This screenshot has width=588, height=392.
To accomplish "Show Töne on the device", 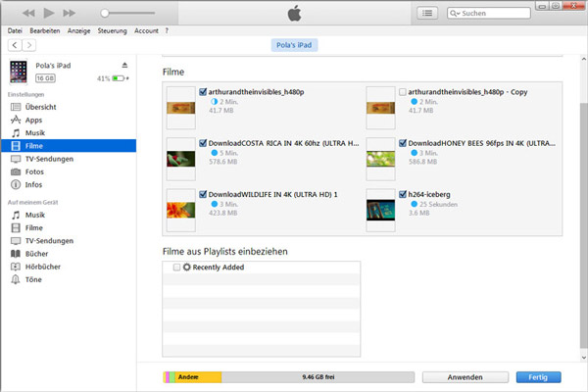I will coord(34,278).
